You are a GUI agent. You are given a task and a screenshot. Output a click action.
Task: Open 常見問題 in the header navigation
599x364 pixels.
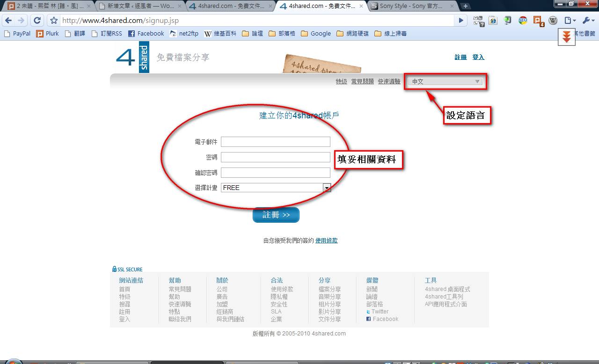(363, 81)
